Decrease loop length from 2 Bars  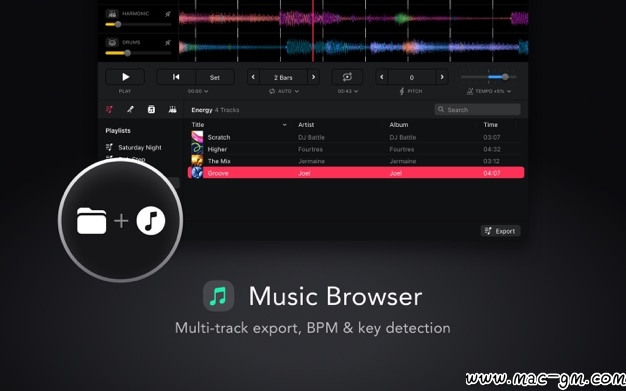coord(253,77)
